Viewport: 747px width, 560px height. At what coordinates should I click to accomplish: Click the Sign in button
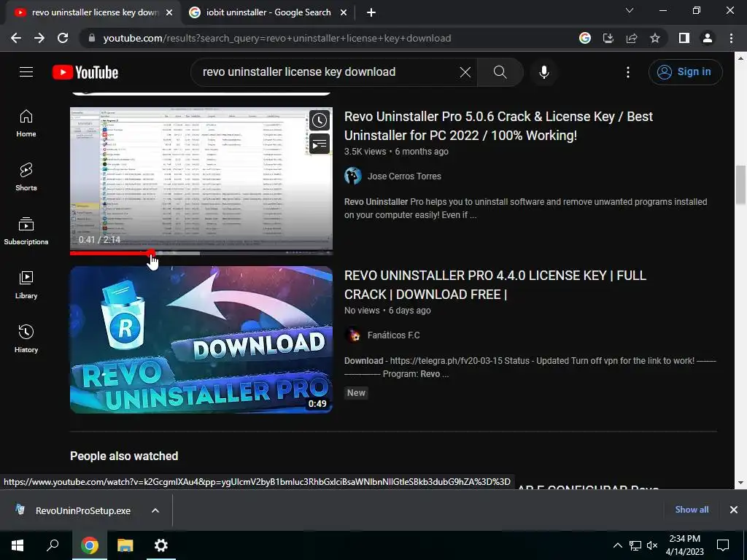pos(685,72)
